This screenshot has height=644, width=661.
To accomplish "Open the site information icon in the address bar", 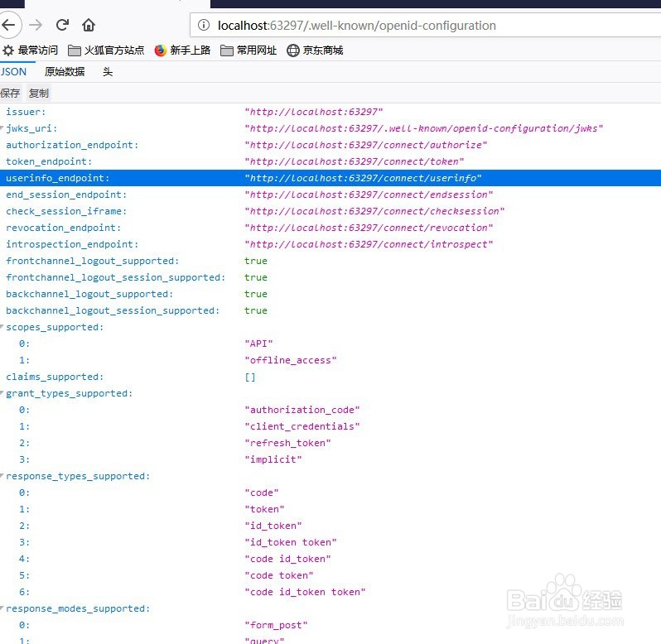I will 204,26.
